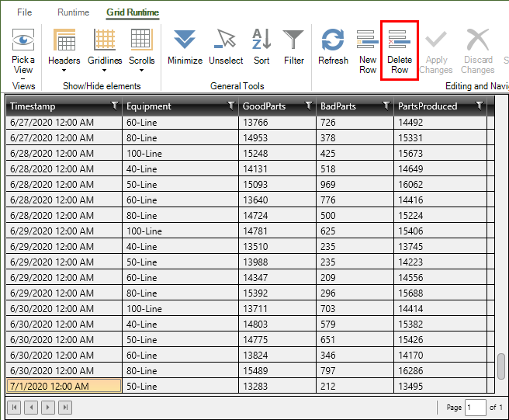The width and height of the screenshot is (509, 420).
Task: Jump to the last page button
Action: click(66, 407)
